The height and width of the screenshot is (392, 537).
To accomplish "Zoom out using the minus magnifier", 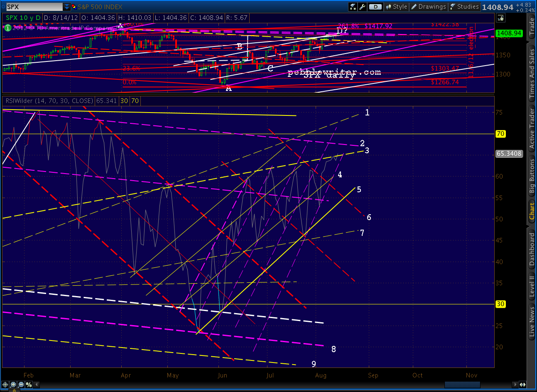I will (x=21, y=385).
